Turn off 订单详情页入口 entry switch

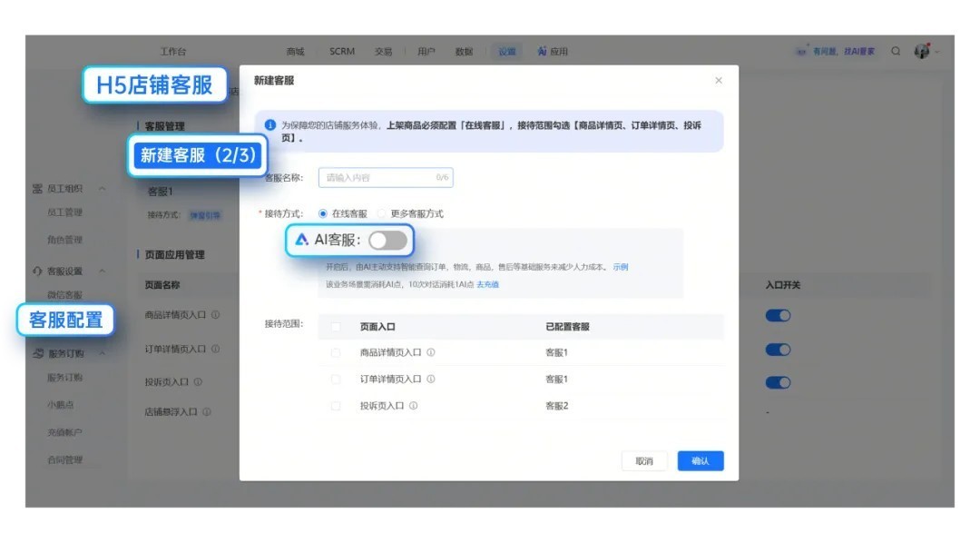[x=779, y=350]
